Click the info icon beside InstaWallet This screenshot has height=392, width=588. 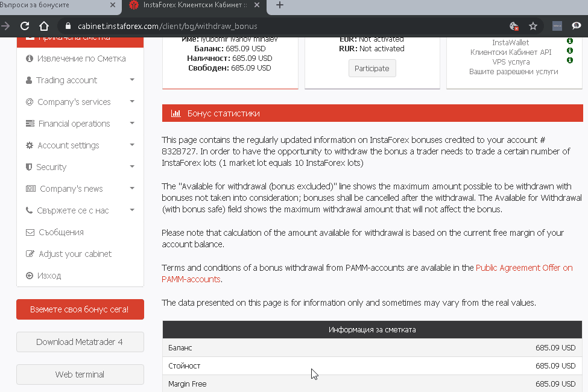point(570,41)
